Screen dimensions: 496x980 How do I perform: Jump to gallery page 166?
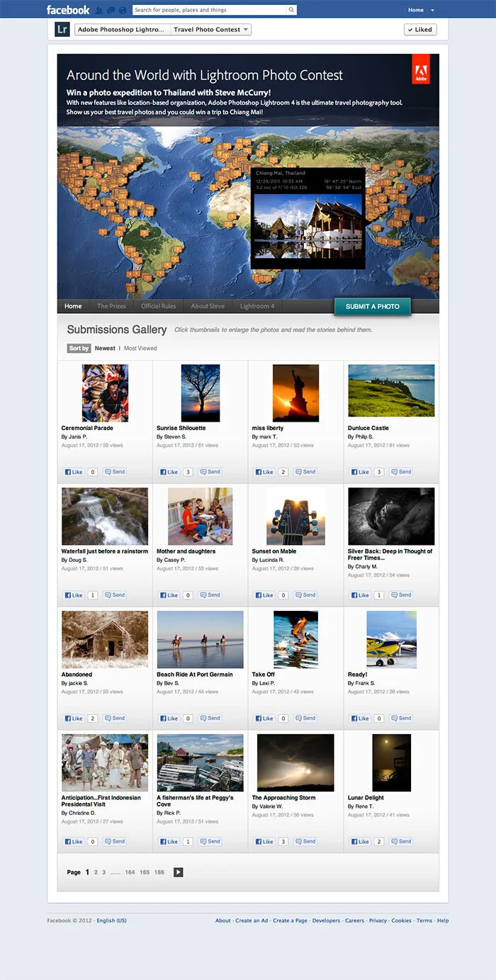coord(159,872)
